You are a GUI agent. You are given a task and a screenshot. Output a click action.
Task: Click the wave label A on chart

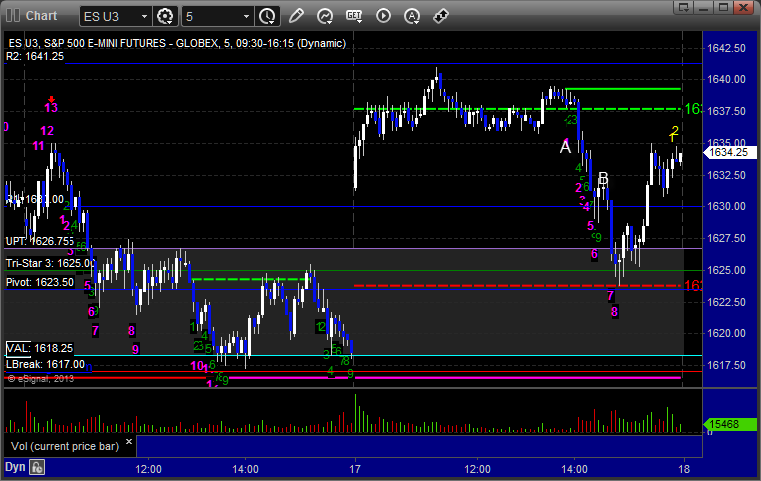tap(565, 147)
